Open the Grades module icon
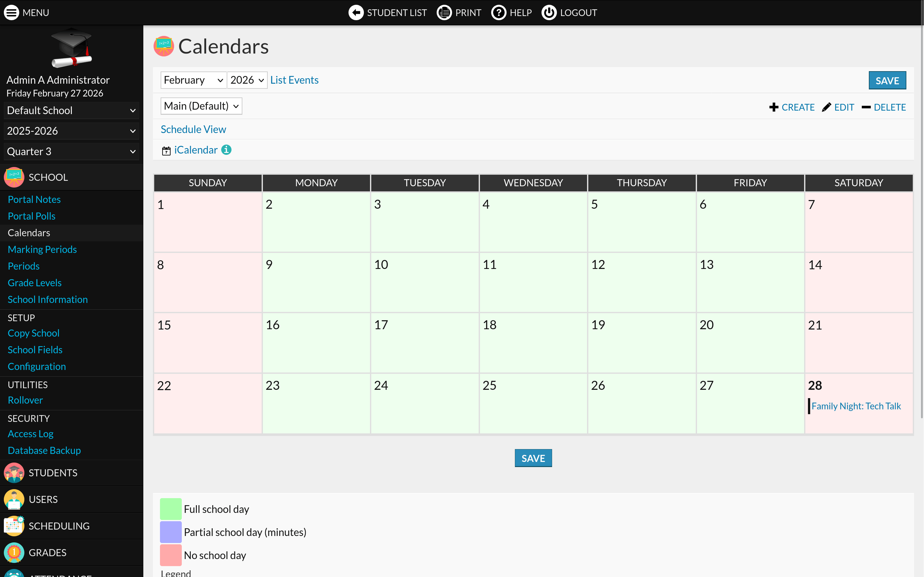Screen dimensions: 924x577 point(14,553)
